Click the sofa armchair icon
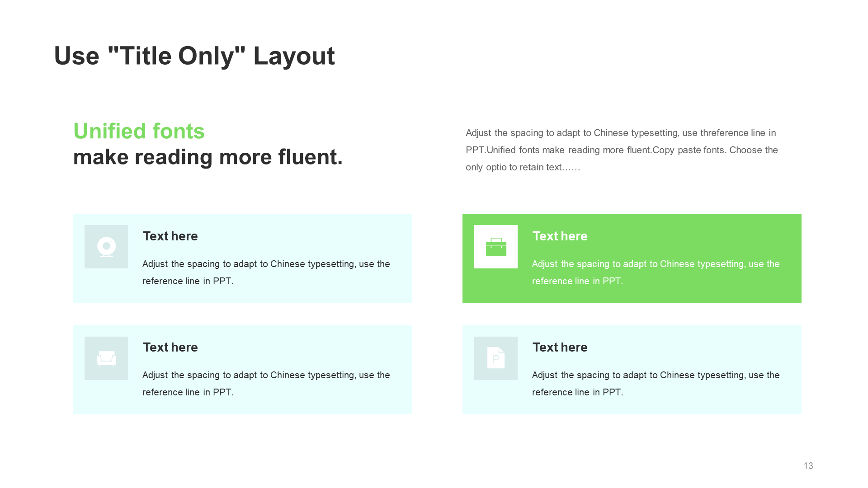This screenshot has width=868, height=488. (106, 358)
